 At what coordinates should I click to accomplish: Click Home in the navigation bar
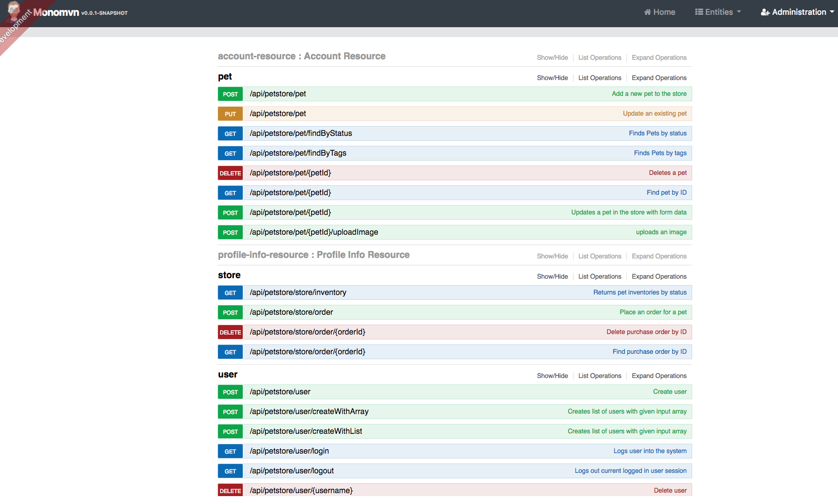pyautogui.click(x=660, y=11)
